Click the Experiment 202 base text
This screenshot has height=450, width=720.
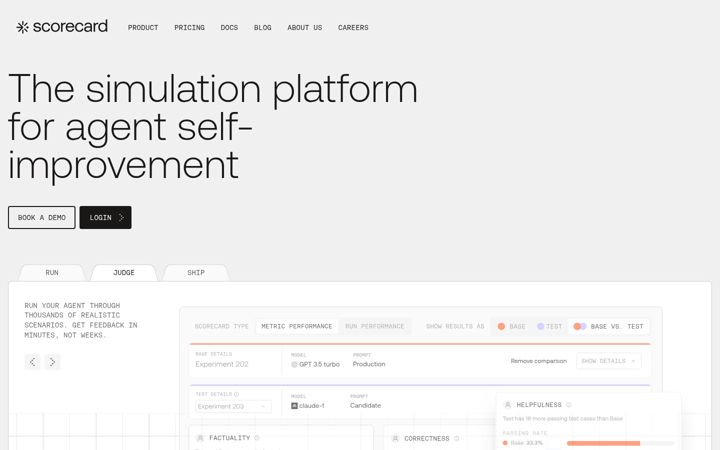[x=222, y=364]
